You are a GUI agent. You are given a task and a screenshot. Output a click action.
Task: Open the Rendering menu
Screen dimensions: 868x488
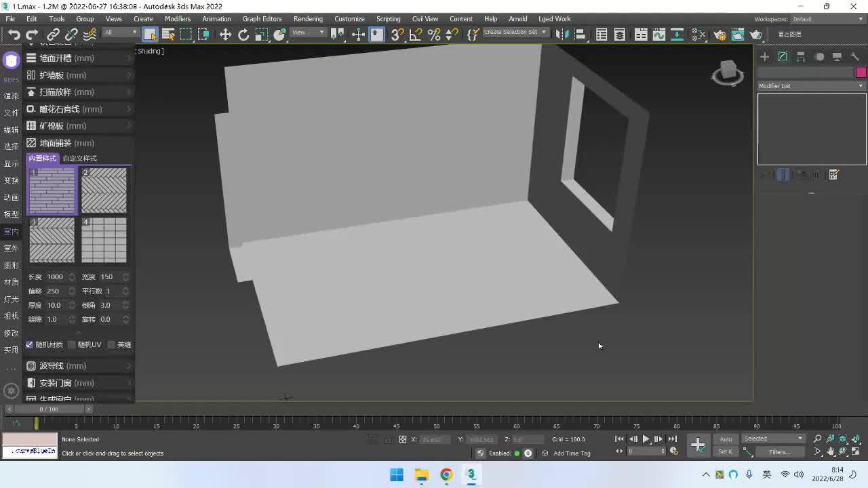307,18
